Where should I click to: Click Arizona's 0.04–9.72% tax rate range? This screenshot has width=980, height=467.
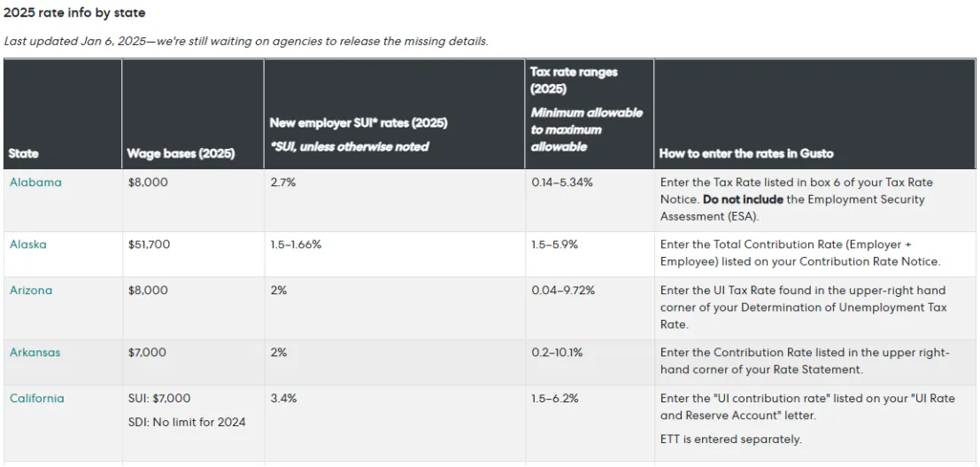pos(563,291)
